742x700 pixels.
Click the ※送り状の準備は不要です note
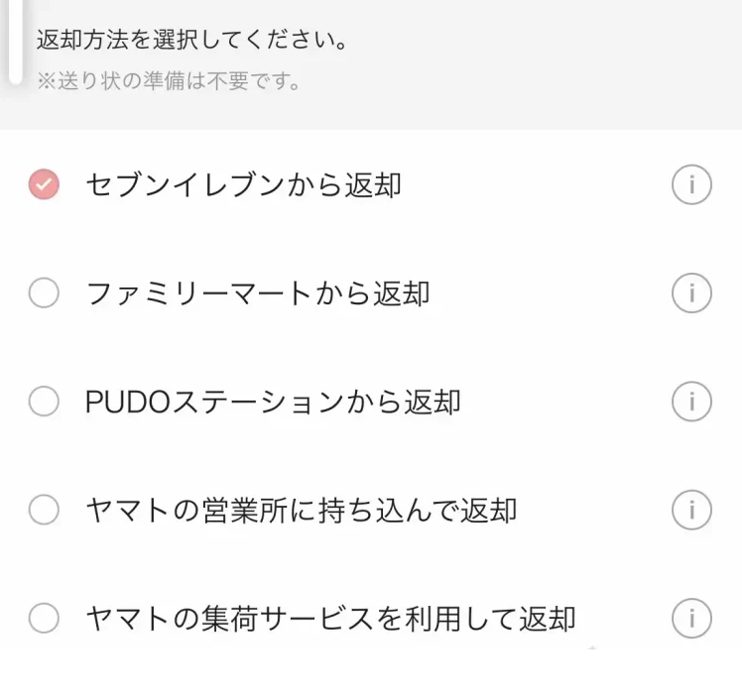(169, 81)
